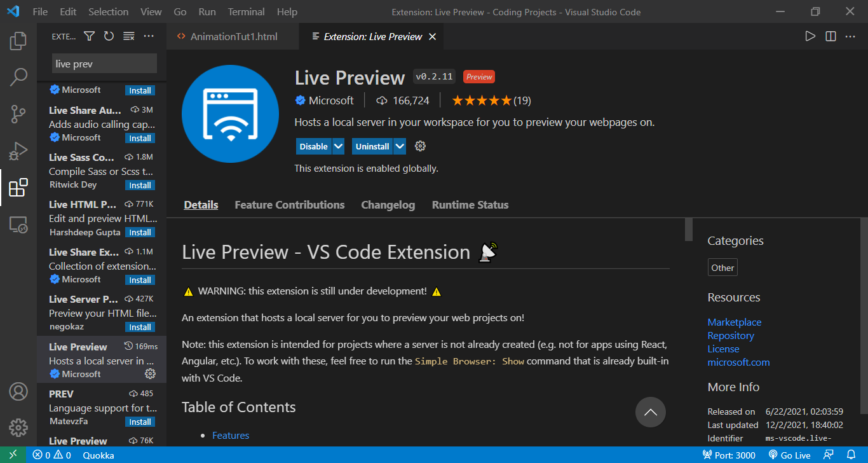
Task: Click the filter extensions funnel icon
Action: [89, 36]
